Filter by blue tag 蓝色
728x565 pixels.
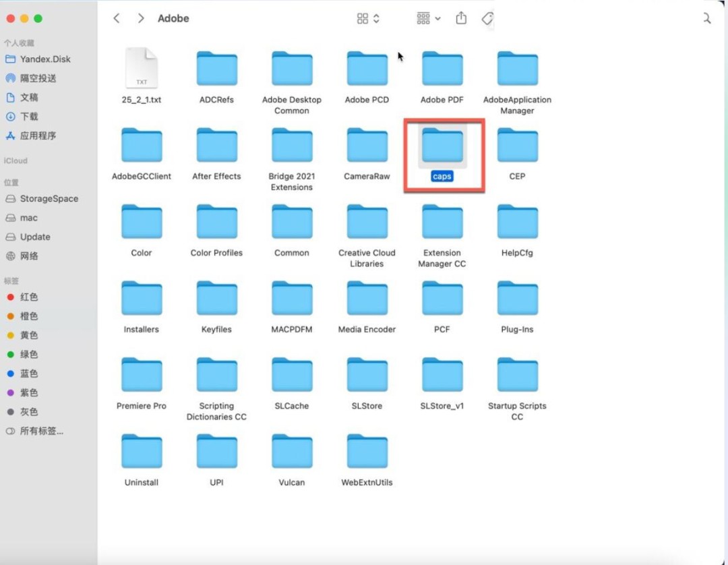point(29,374)
